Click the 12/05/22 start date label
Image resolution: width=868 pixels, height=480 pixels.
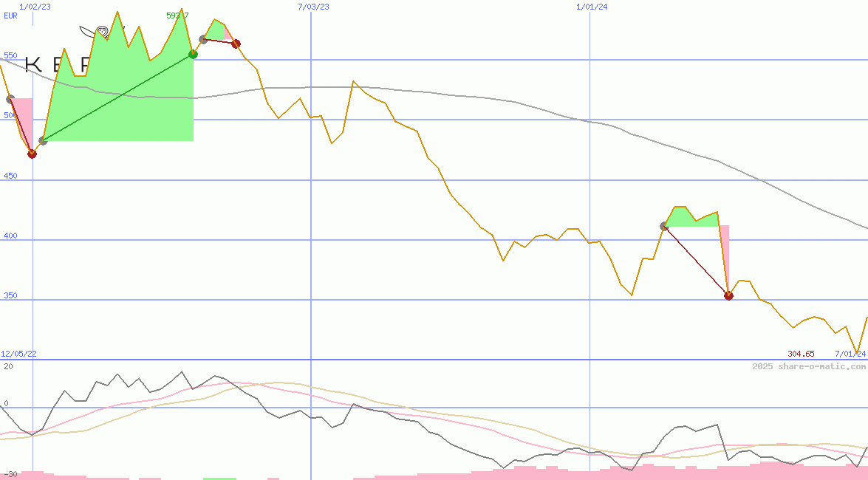tap(18, 354)
